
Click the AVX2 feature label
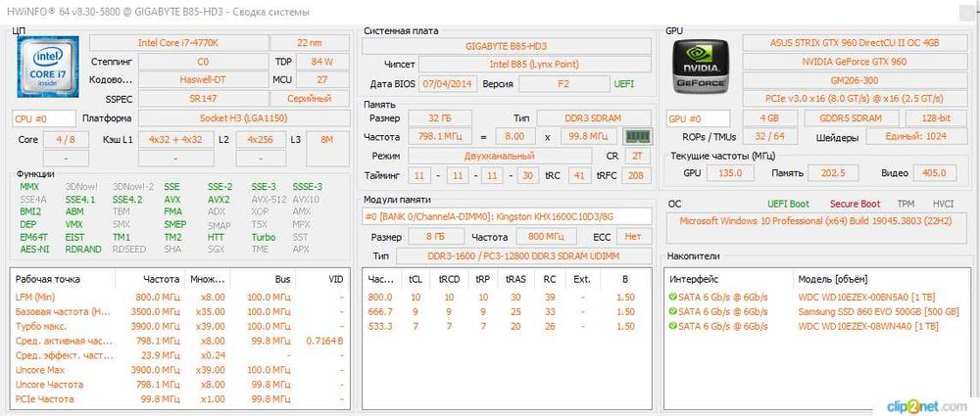click(x=220, y=200)
